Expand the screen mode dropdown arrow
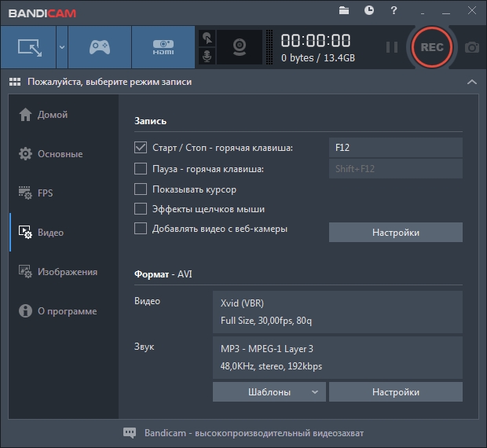 pos(61,47)
